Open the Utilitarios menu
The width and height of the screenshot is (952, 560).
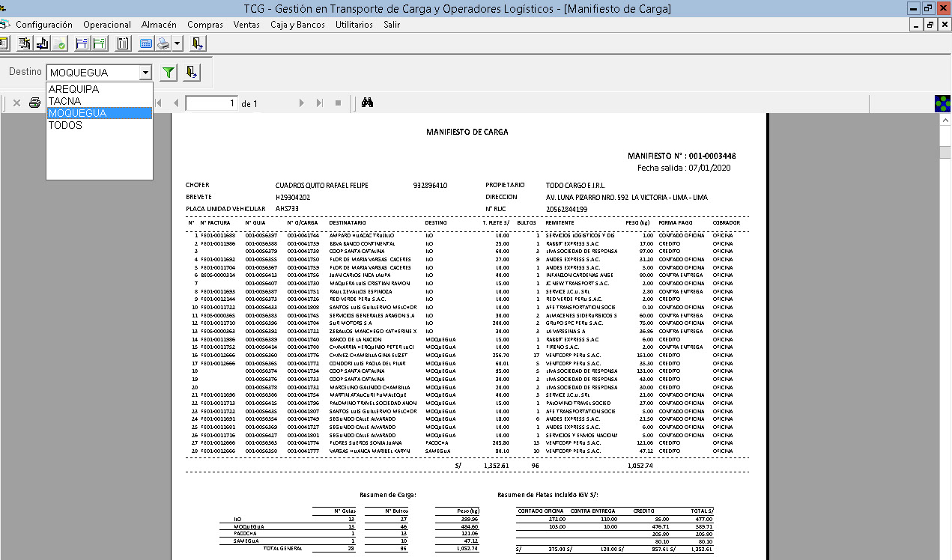pos(354,25)
